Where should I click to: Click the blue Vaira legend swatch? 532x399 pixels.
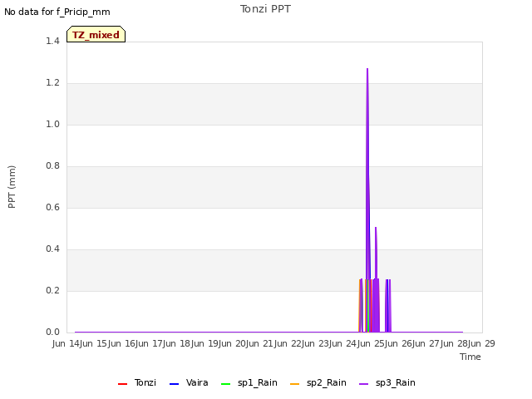(x=174, y=384)
